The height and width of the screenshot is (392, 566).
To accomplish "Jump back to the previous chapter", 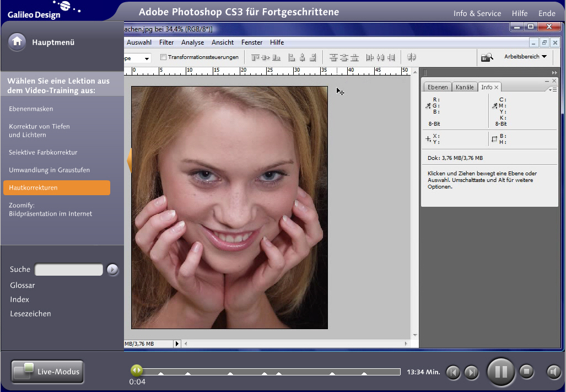I will pos(452,373).
